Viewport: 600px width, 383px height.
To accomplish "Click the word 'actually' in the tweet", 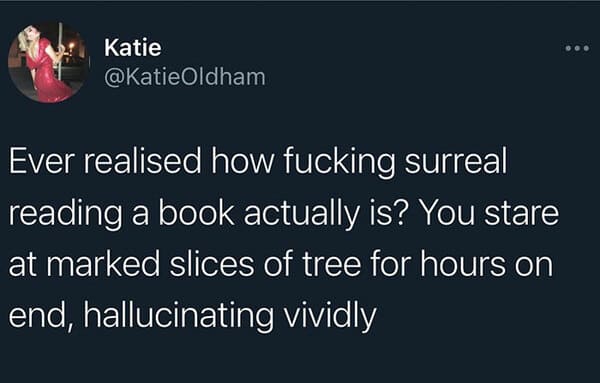I will point(302,214).
